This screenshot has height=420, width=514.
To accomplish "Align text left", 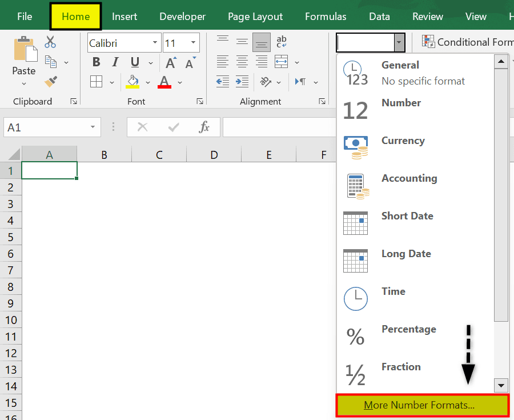I will click(x=223, y=62).
